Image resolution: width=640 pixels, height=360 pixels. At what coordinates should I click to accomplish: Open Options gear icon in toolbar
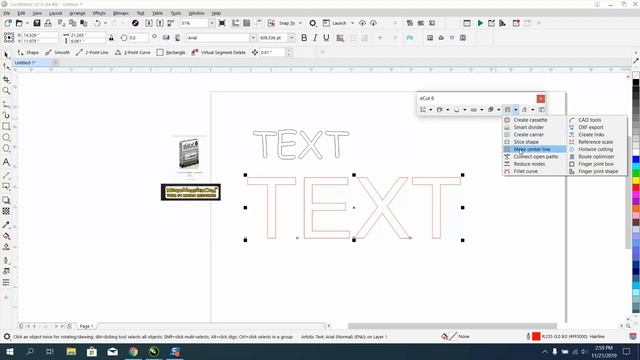(x=313, y=23)
